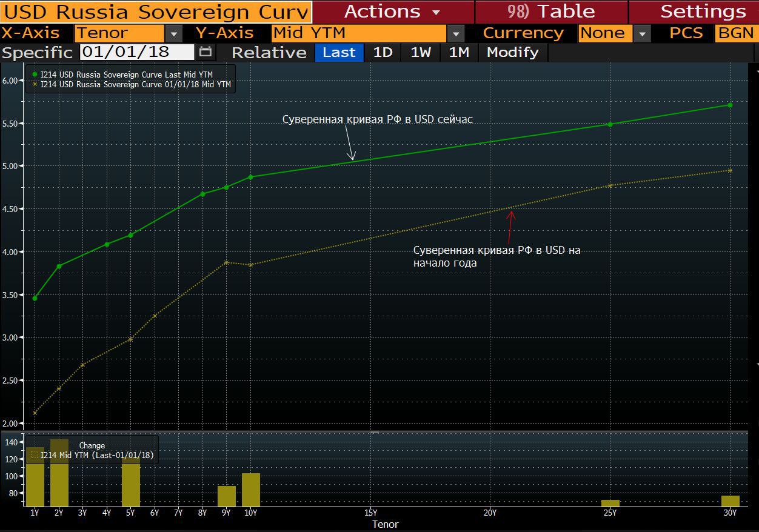The image size is (759, 532).
Task: Select the 1D relative period
Action: click(x=383, y=53)
